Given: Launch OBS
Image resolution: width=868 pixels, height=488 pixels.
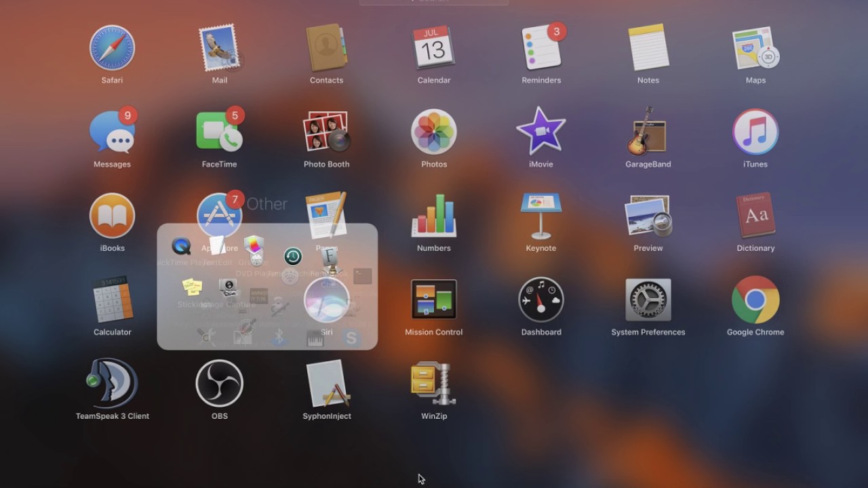Looking at the screenshot, I should coord(220,384).
